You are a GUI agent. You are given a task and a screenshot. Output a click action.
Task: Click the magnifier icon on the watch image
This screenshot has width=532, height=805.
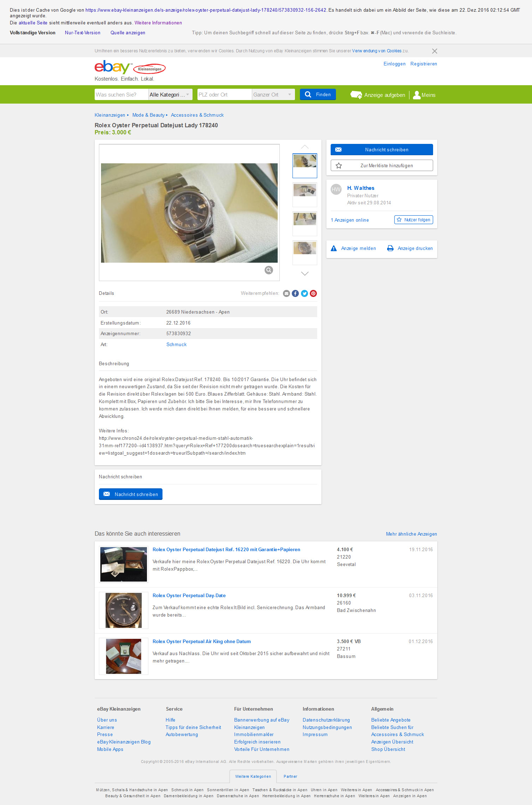click(269, 270)
